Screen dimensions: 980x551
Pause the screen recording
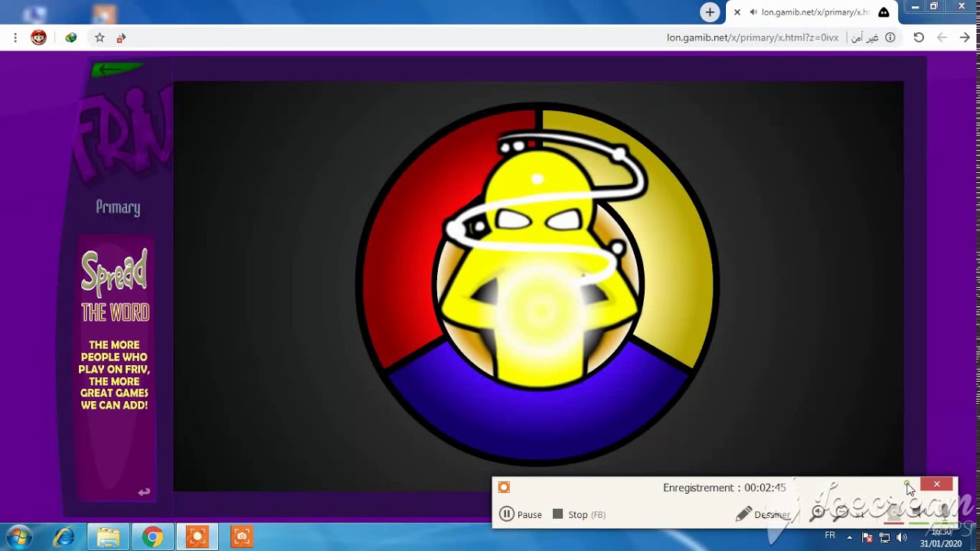coord(521,514)
